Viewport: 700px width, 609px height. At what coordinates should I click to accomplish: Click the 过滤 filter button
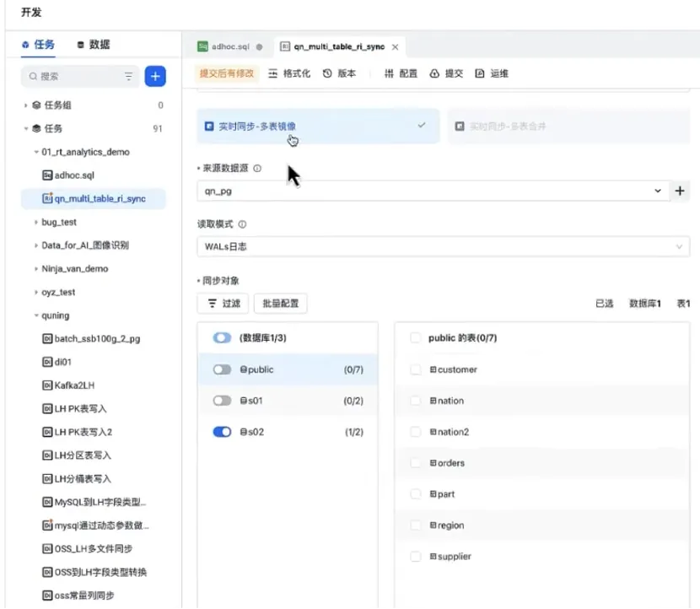223,303
